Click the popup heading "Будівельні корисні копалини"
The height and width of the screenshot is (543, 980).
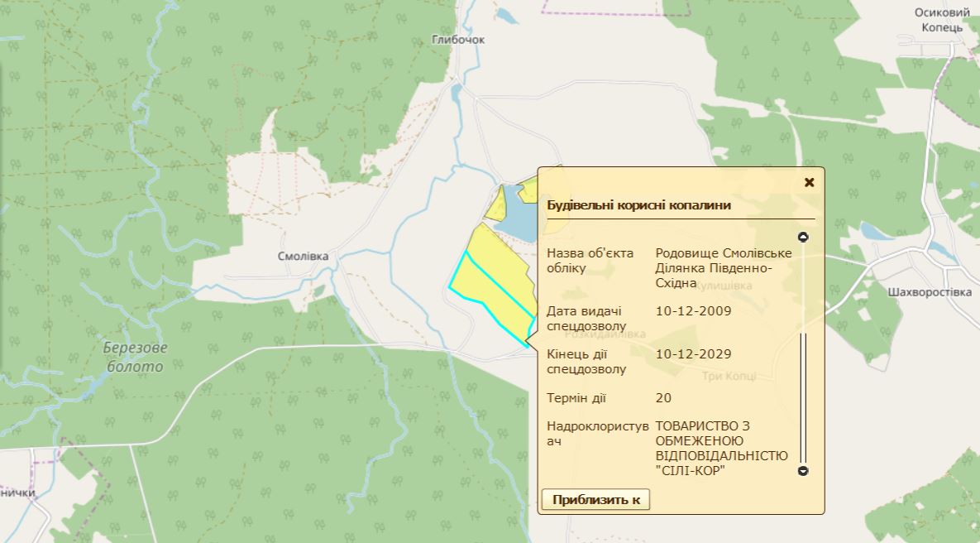pyautogui.click(x=638, y=205)
